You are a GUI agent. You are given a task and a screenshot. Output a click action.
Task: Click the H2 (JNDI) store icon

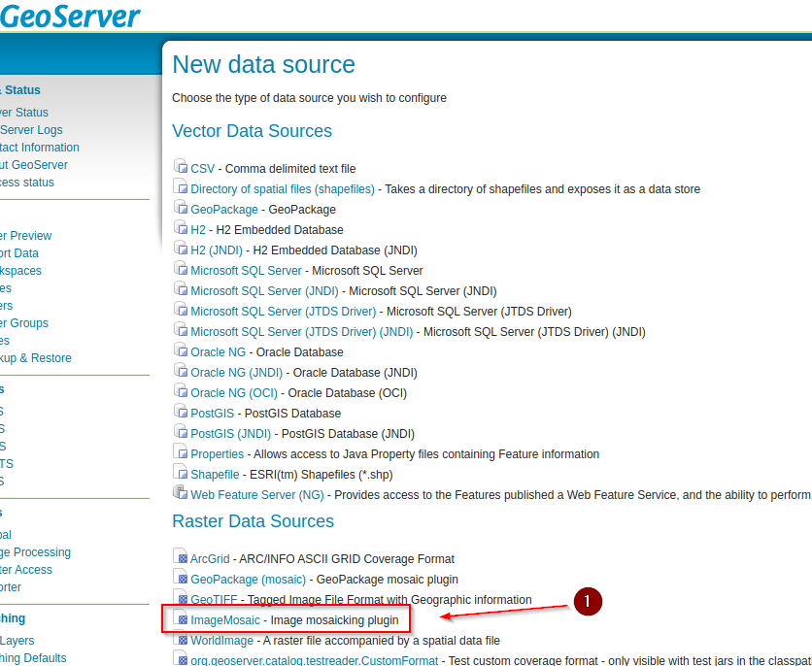click(181, 248)
